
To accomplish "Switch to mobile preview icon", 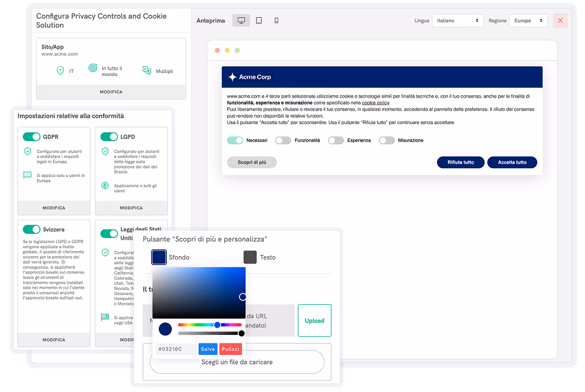I will [277, 21].
